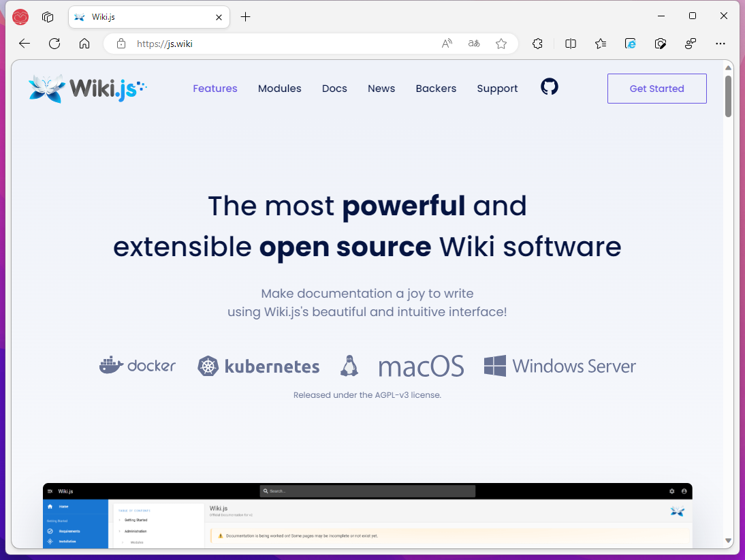This screenshot has width=745, height=560.
Task: Add page to favorites with the star icon
Action: point(502,43)
